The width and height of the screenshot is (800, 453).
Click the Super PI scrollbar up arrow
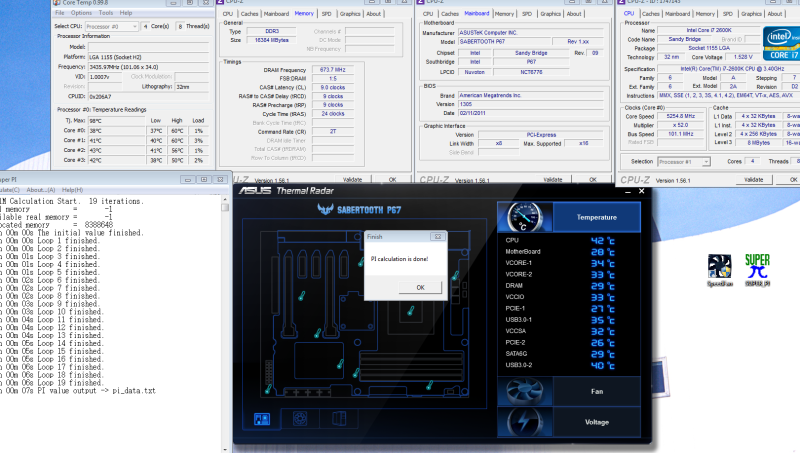click(x=225, y=199)
